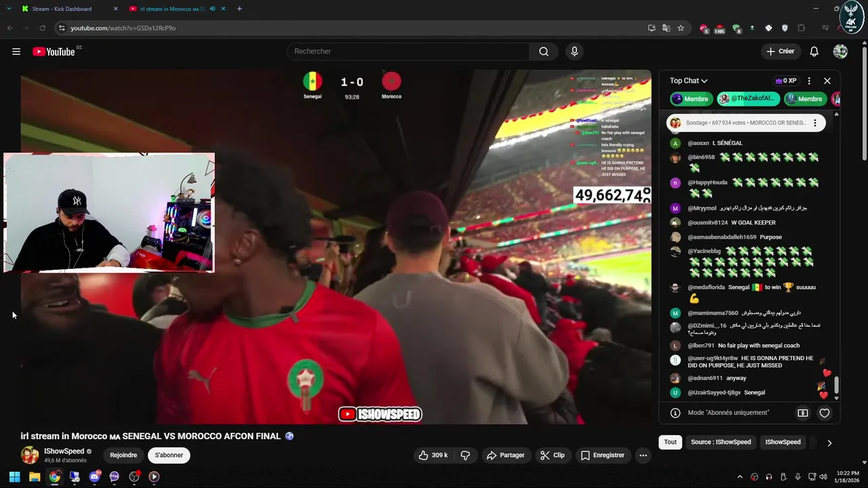Go to YouTube home via logo
The width and height of the screenshot is (868, 488).
[x=54, y=52]
